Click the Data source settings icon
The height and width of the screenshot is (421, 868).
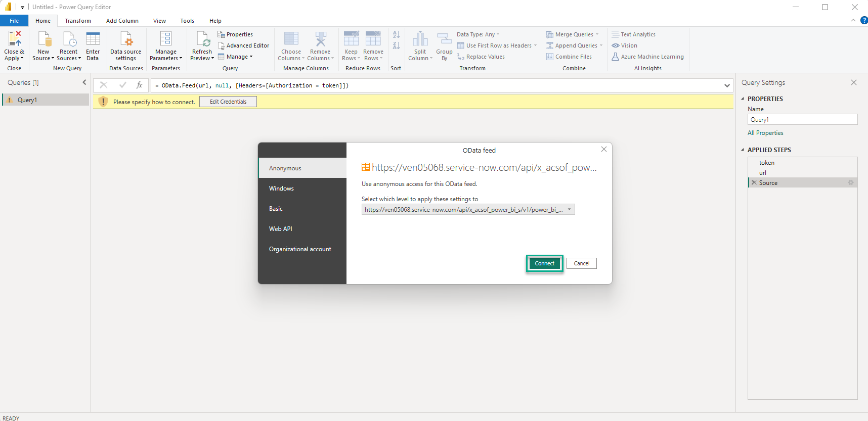coord(125,39)
